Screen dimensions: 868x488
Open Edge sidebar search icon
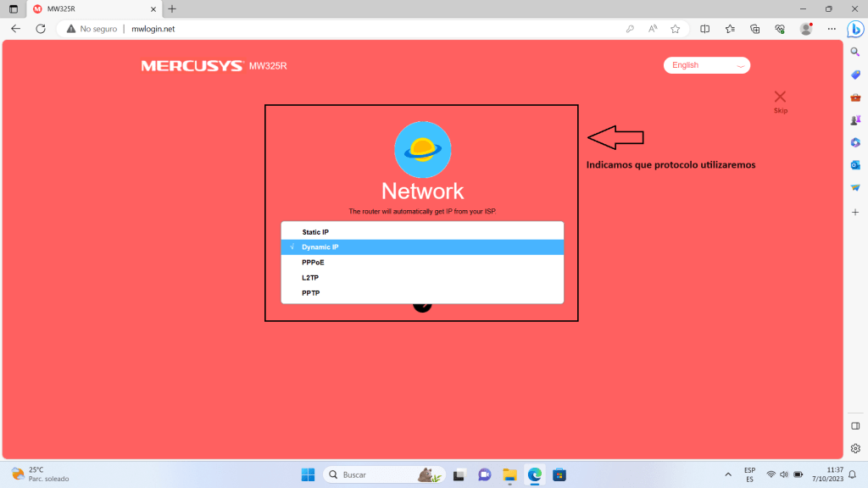pyautogui.click(x=855, y=53)
